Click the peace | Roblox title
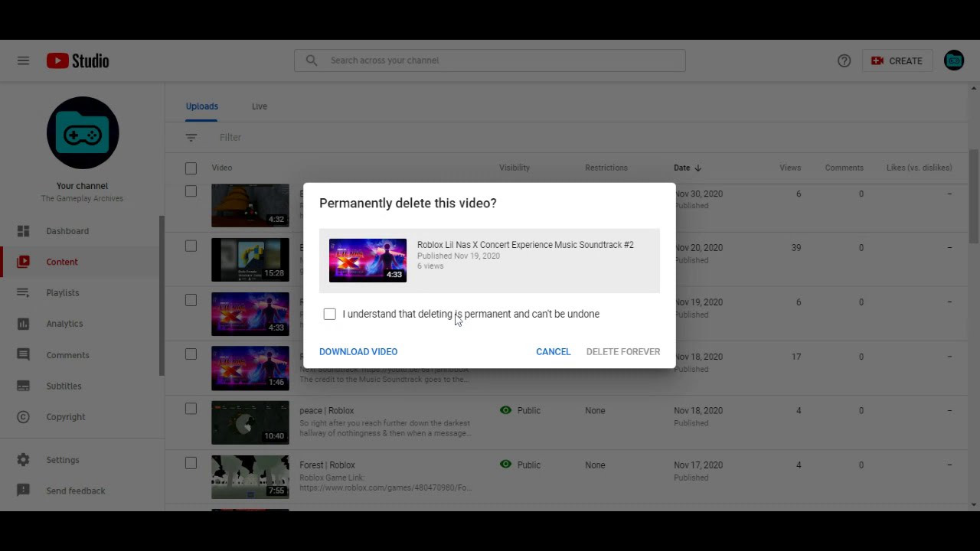 click(x=327, y=410)
